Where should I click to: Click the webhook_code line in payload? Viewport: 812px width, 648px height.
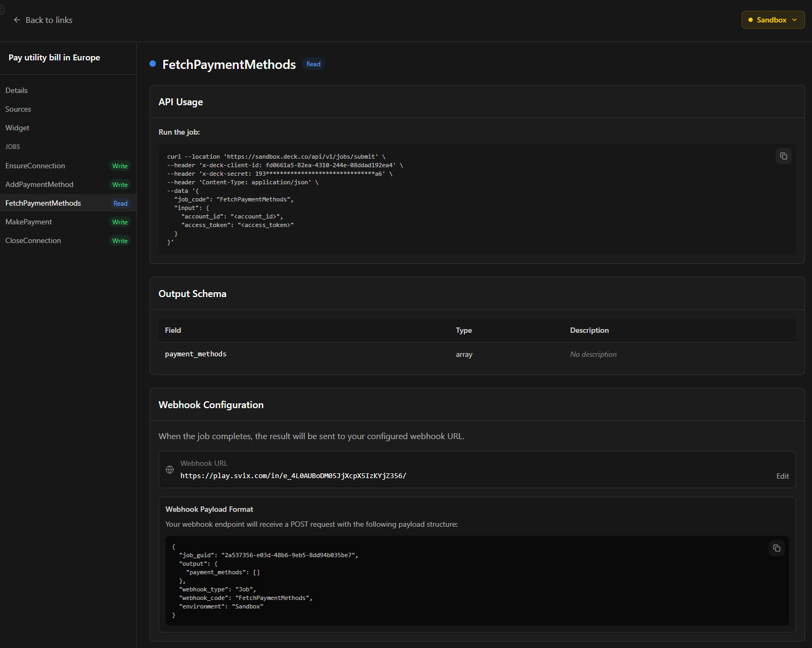pyautogui.click(x=246, y=598)
